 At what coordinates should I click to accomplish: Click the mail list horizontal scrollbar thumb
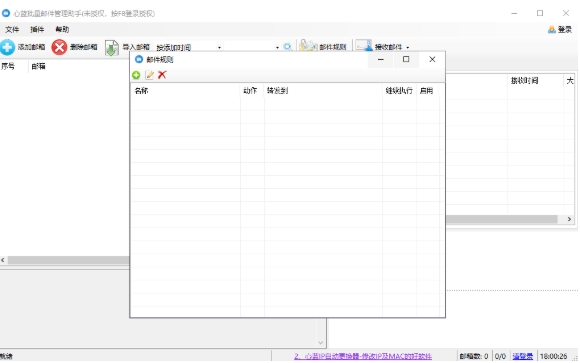click(x=502, y=219)
